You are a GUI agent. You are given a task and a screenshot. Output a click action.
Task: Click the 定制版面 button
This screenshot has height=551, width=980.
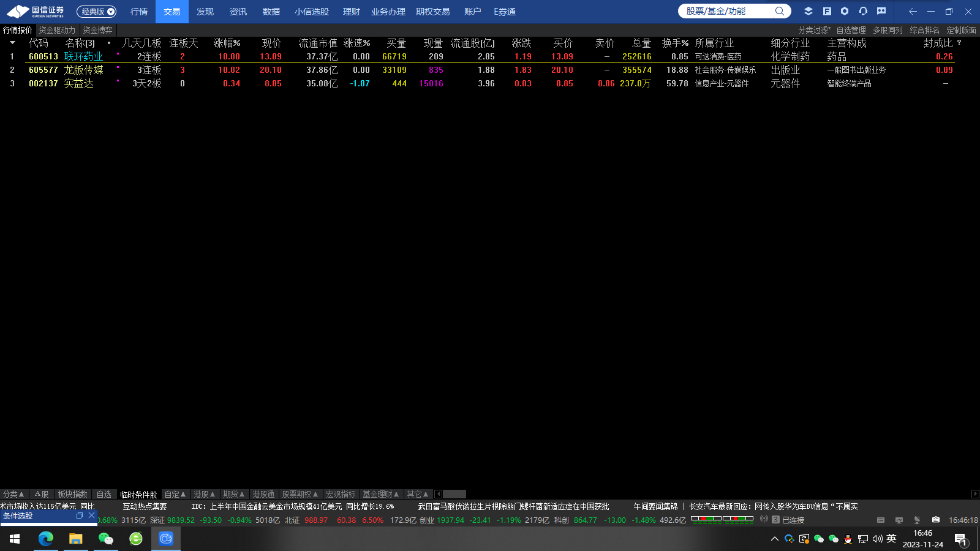[x=962, y=30]
